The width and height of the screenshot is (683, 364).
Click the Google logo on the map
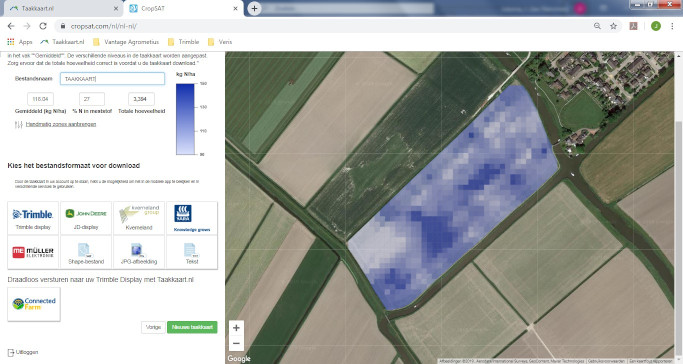(x=239, y=358)
